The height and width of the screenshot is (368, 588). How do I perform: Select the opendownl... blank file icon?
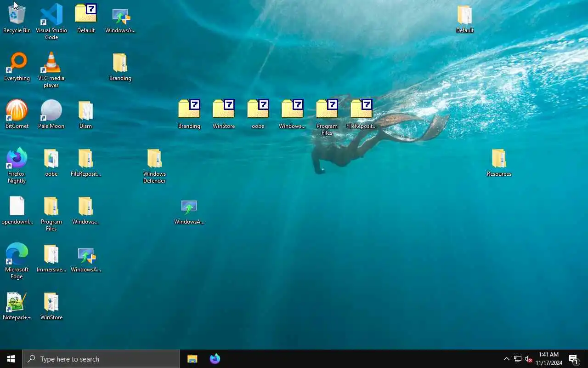[x=17, y=210]
